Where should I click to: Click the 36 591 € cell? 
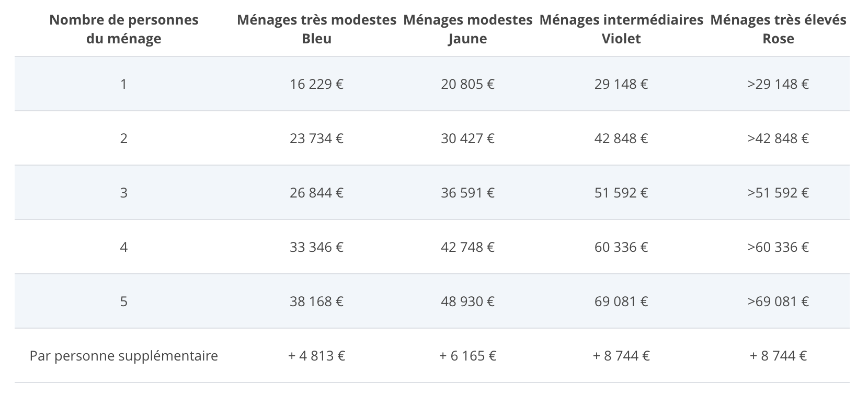pos(467,193)
